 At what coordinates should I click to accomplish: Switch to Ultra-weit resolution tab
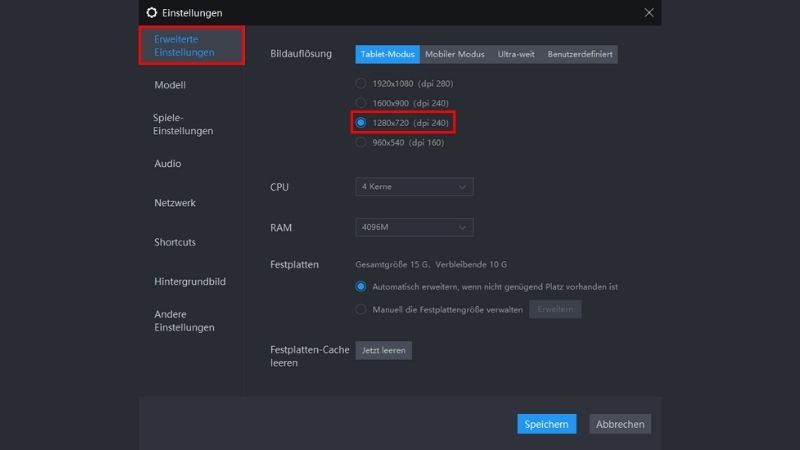516,54
